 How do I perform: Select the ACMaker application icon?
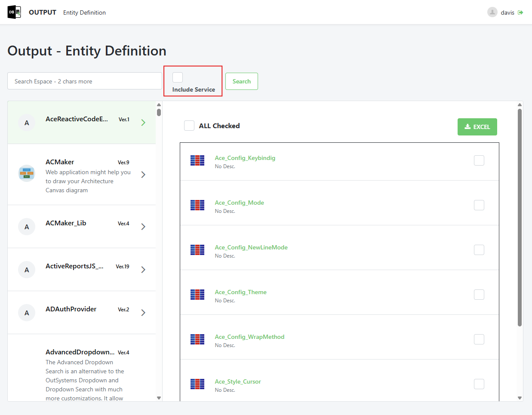26,173
